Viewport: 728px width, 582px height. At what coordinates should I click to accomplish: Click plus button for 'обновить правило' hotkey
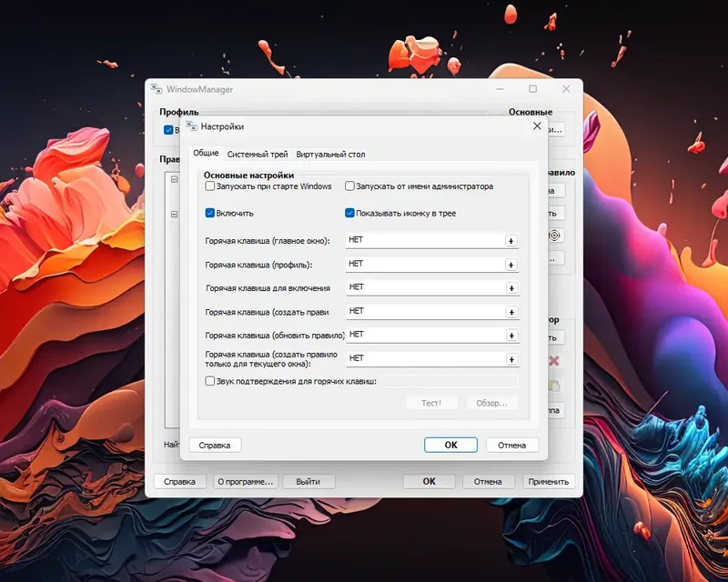click(x=511, y=336)
